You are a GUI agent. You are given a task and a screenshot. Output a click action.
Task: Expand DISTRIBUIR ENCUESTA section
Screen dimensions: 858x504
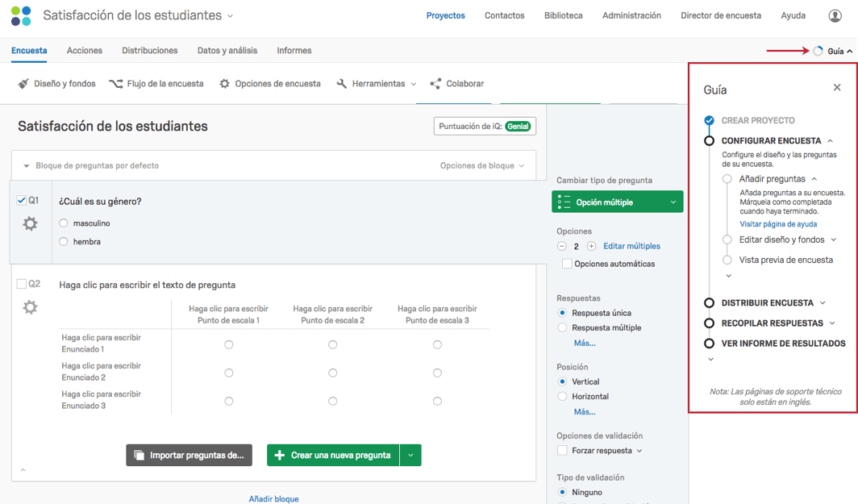[823, 302]
